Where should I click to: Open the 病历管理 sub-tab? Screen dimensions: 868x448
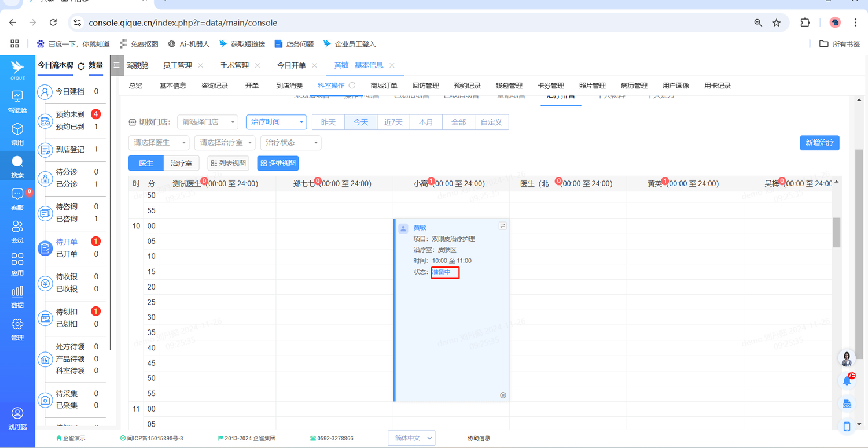(x=634, y=86)
